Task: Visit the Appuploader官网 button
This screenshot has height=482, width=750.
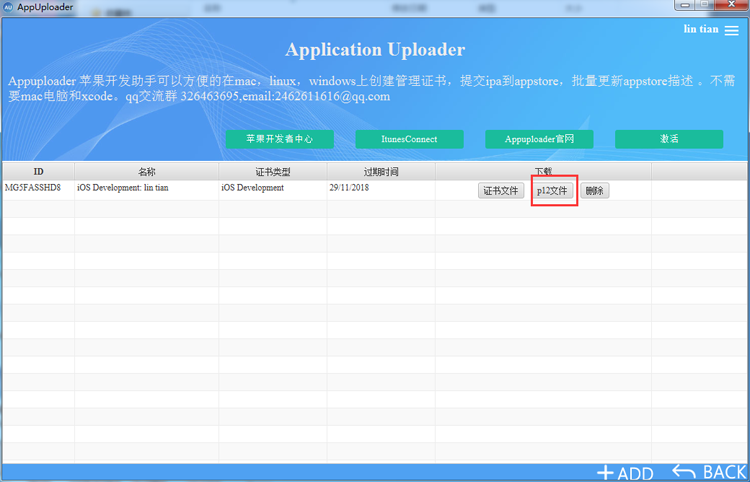Action: (539, 139)
